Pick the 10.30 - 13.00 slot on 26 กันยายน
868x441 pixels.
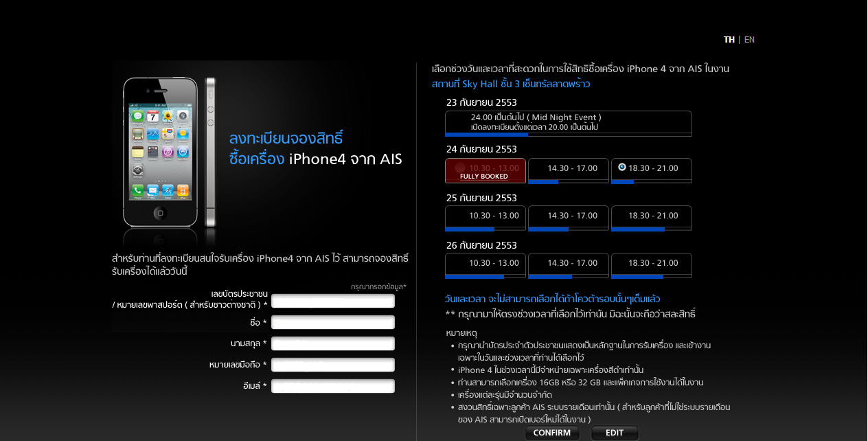(486, 265)
